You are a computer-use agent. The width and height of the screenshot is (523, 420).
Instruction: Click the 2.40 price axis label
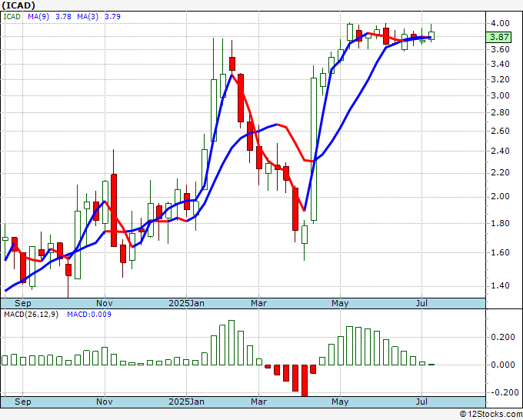[x=500, y=151]
